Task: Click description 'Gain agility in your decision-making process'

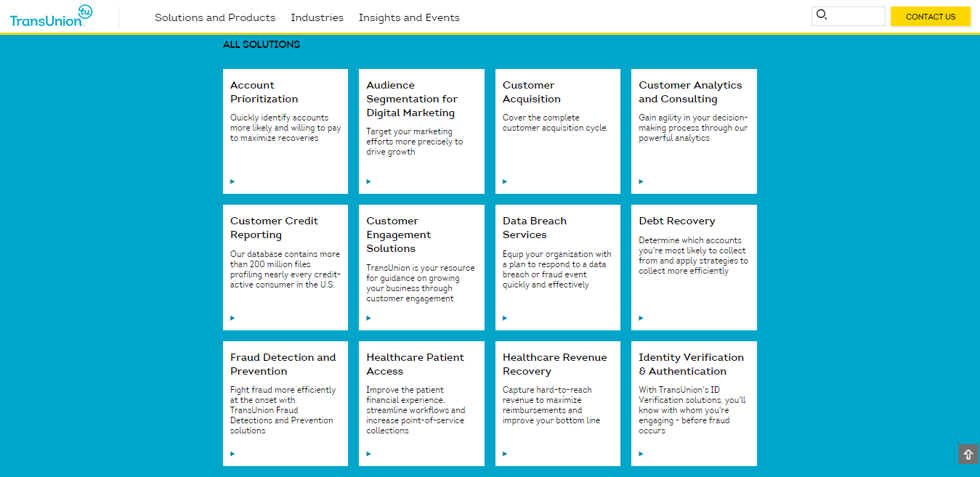Action: pyautogui.click(x=693, y=128)
